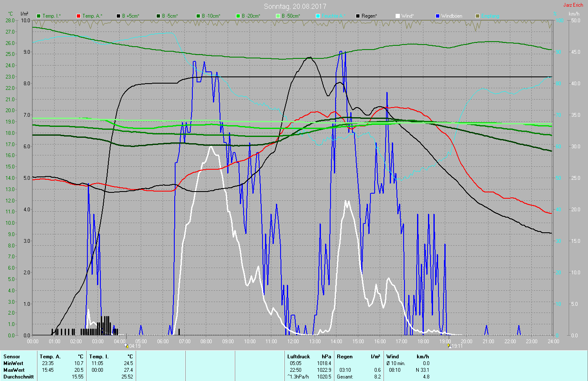588x381 pixels.
Task: Toggle the B -5cm series label
Action: coord(170,16)
